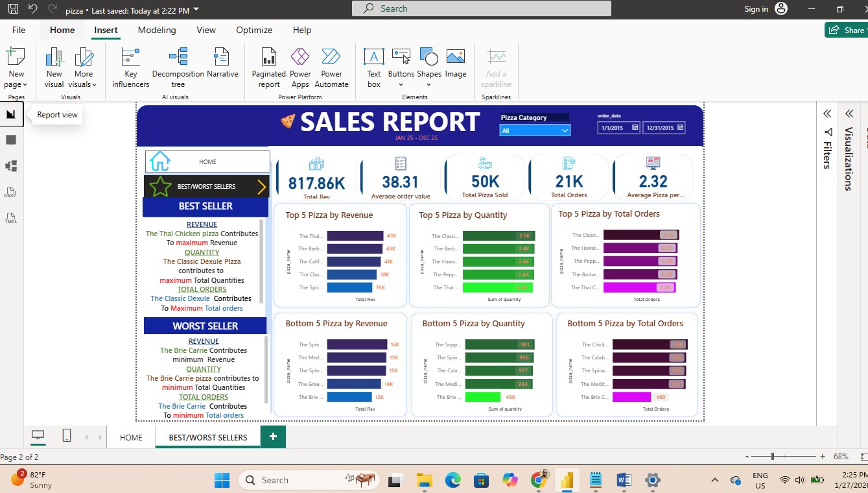Switch to desktop layout view
Screen dimensions: 868x493
[x=38, y=436]
